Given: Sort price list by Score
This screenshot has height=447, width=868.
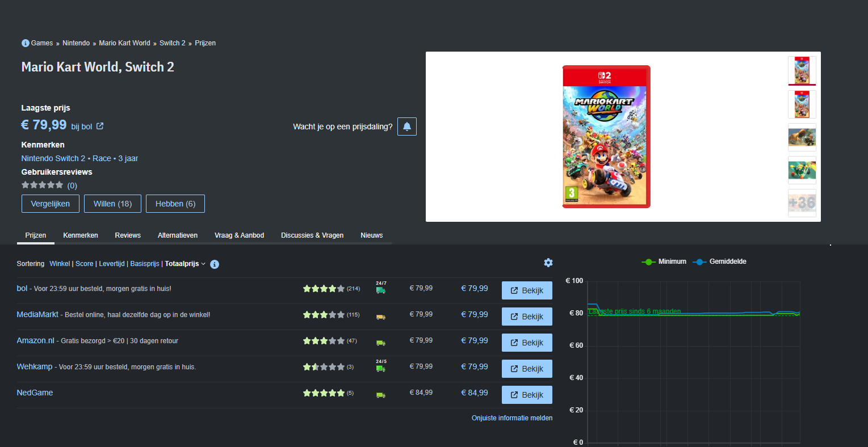Looking at the screenshot, I should (x=84, y=264).
